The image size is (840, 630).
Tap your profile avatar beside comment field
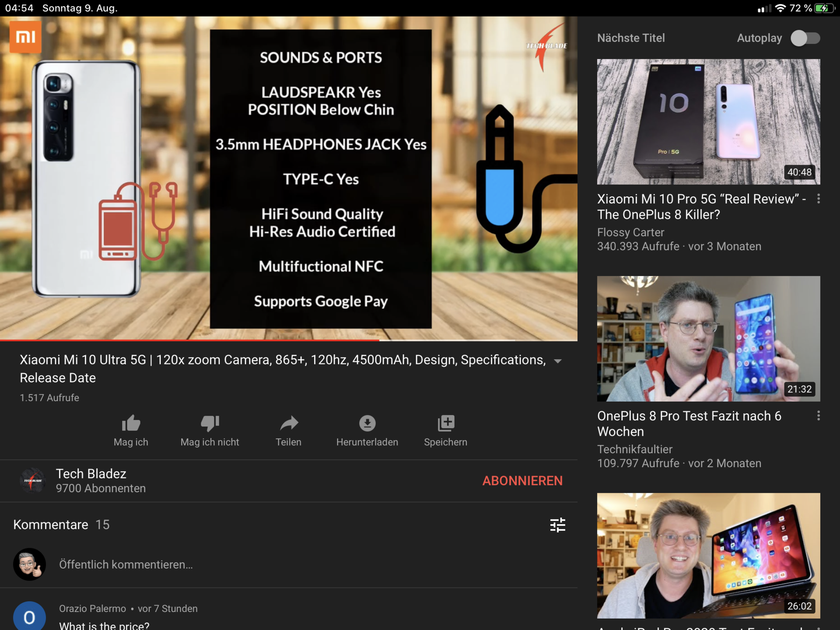(x=29, y=564)
